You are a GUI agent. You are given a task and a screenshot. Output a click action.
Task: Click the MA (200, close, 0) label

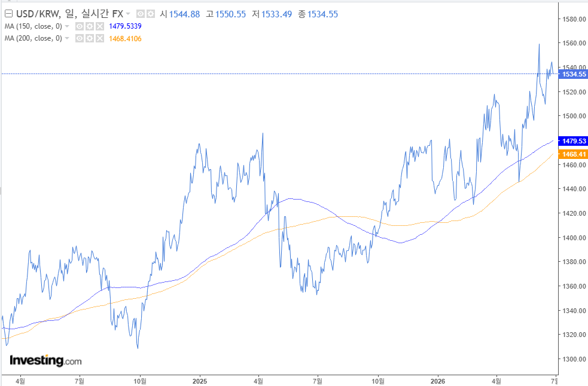coord(33,38)
